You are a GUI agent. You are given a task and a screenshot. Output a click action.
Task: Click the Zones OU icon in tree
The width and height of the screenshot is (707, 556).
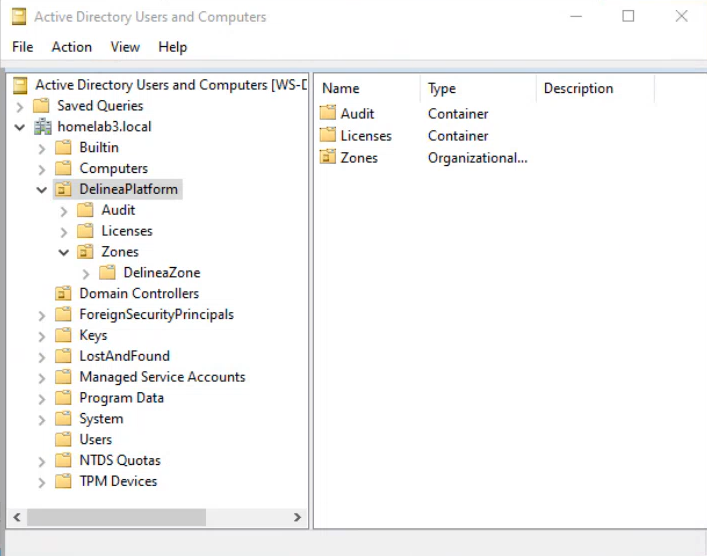click(85, 252)
